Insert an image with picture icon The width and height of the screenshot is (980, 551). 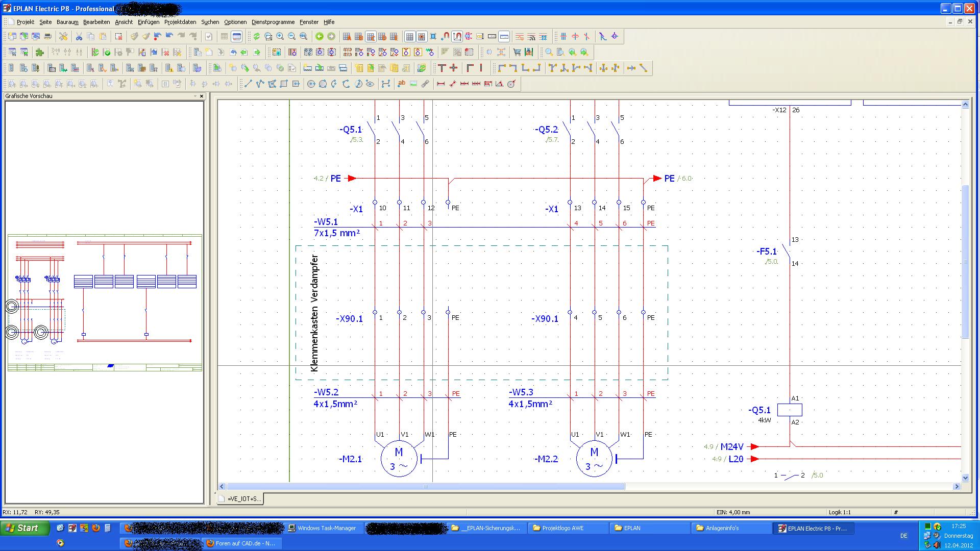413,84
